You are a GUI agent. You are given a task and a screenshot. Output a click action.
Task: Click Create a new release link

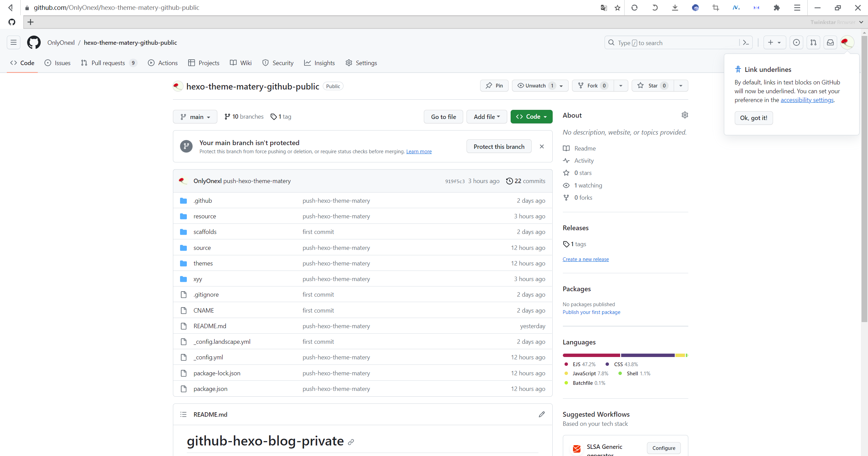[x=586, y=259]
